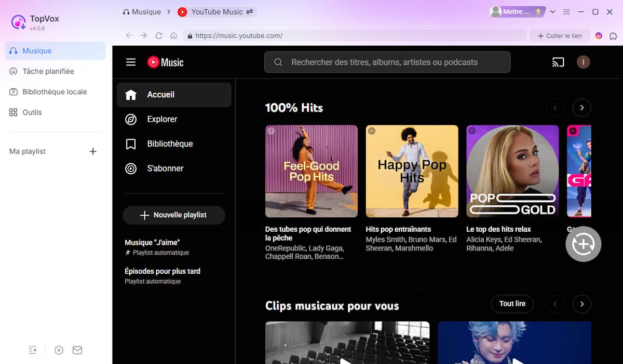Open the cast to device icon
This screenshot has height=364, width=623.
click(x=558, y=62)
